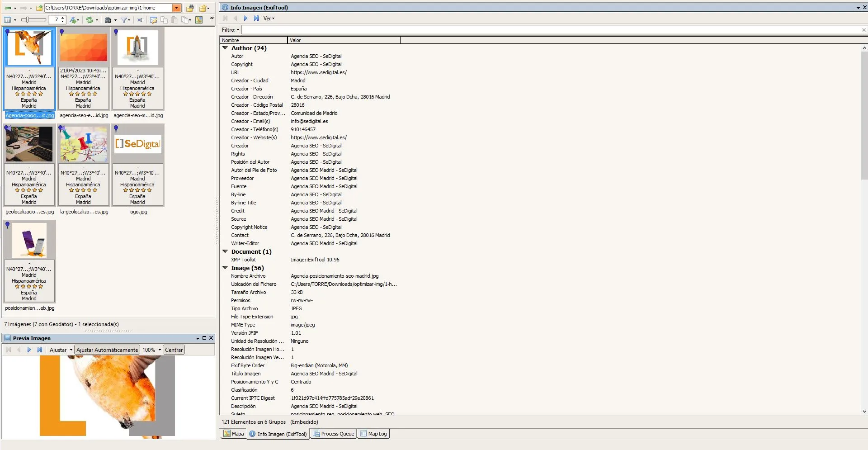Click next image arrow in Info Imagen toolbar
Image resolution: width=868 pixels, height=450 pixels.
245,19
